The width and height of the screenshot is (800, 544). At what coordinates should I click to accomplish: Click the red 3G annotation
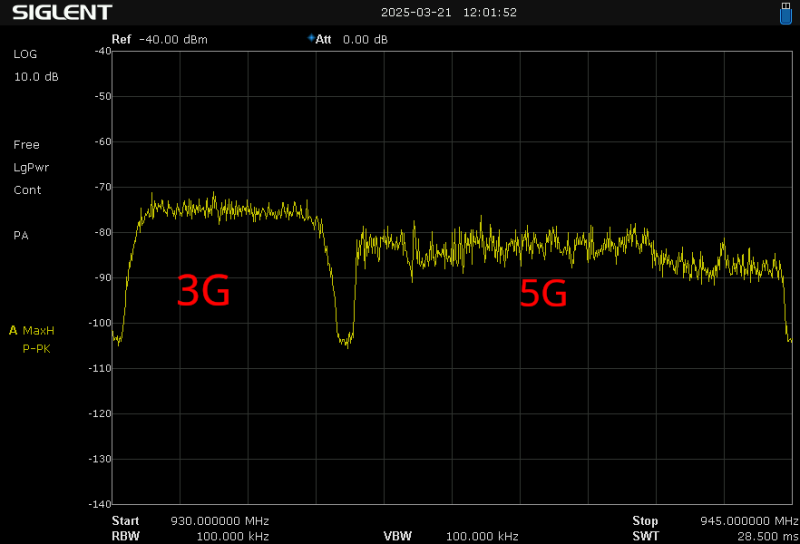204,291
